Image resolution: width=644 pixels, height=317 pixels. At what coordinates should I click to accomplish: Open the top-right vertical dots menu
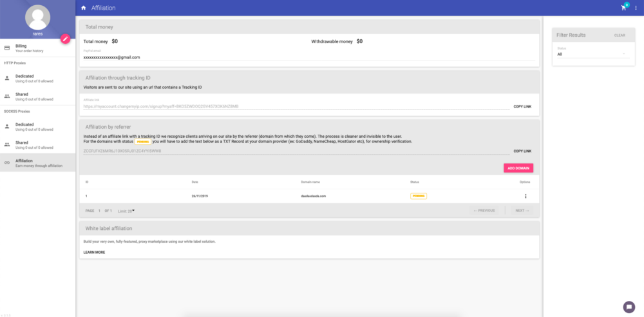(636, 8)
